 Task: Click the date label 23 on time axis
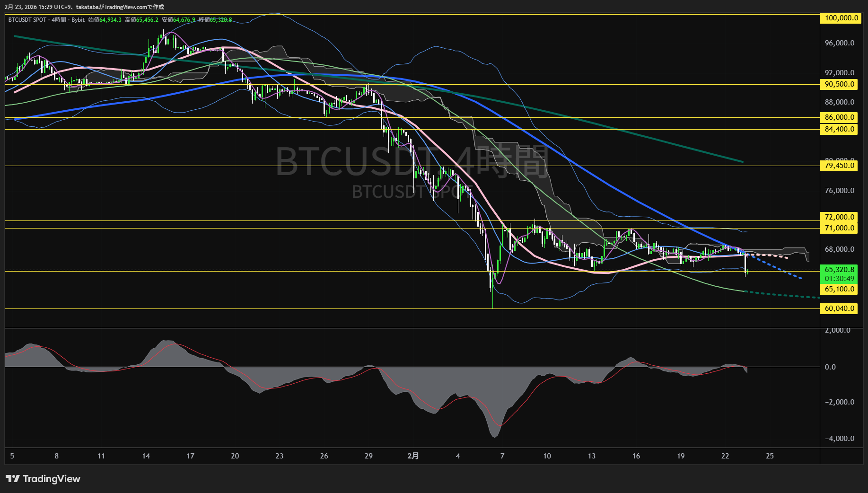[x=280, y=456]
